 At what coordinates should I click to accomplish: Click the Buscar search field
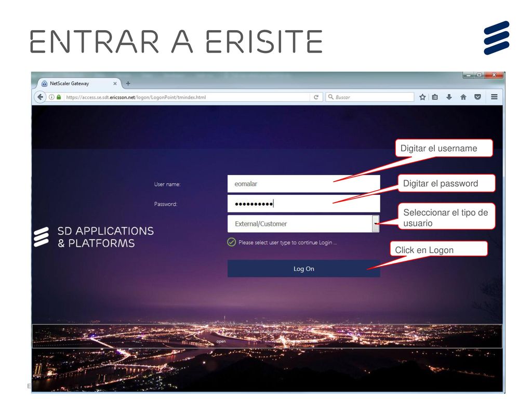click(x=370, y=97)
